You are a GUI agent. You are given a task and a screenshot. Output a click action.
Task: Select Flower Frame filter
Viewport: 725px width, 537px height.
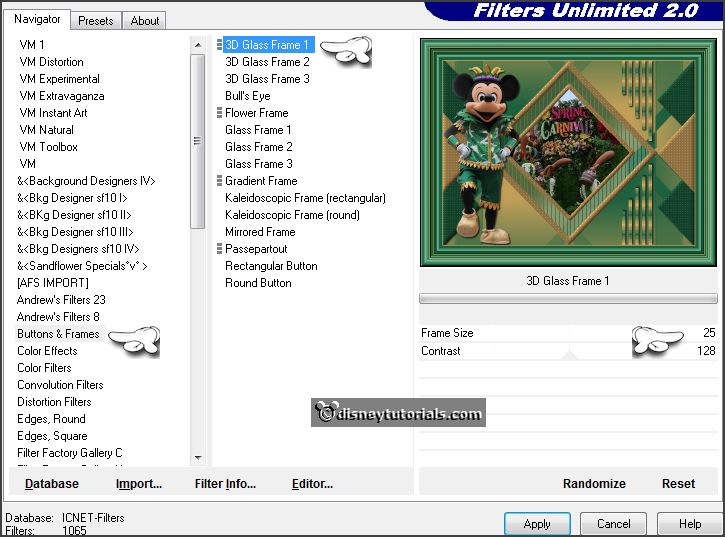pyautogui.click(x=257, y=113)
